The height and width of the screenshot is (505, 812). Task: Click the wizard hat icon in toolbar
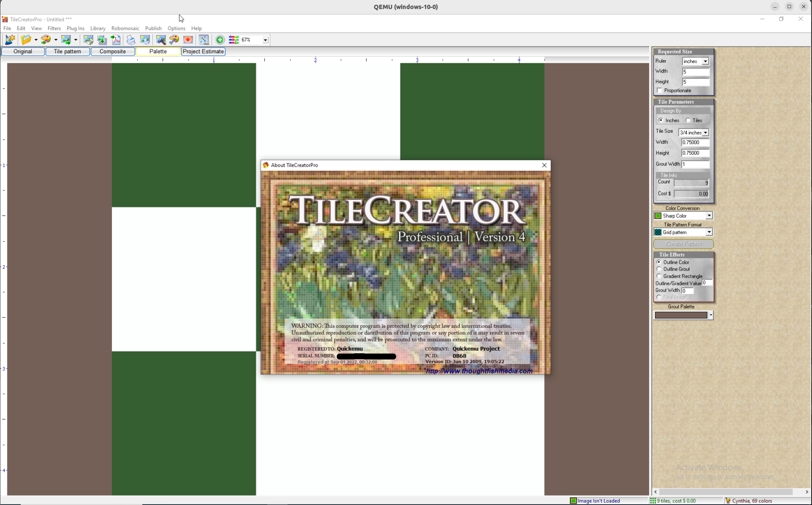[x=10, y=40]
